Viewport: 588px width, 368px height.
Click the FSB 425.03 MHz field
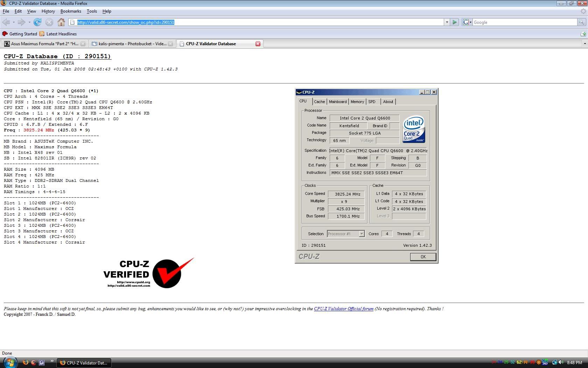(x=346, y=209)
